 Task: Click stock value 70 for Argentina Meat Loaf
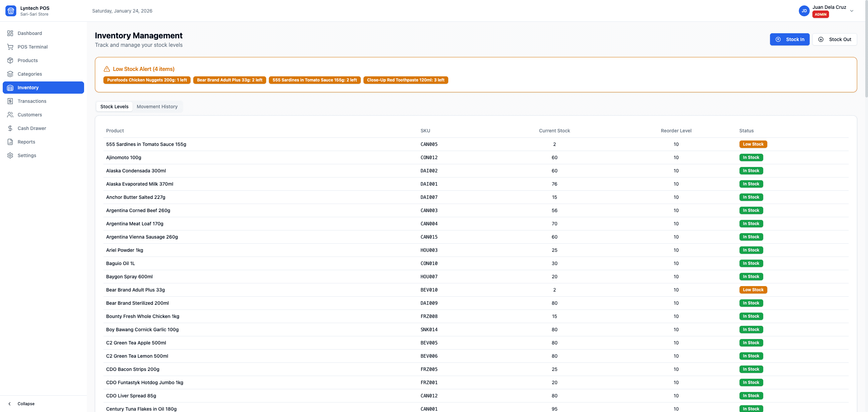point(554,224)
